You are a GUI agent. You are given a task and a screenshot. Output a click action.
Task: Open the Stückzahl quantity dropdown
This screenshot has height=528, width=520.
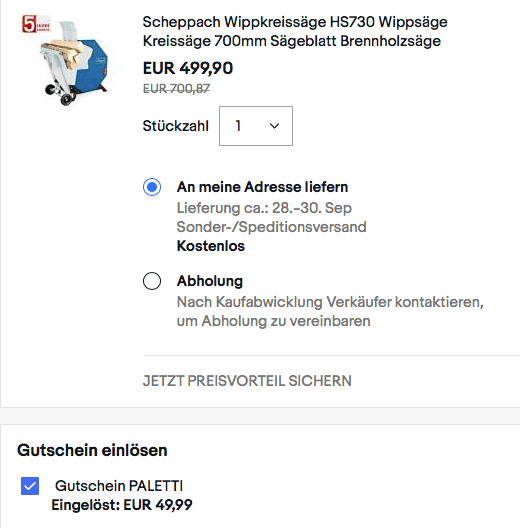click(256, 126)
